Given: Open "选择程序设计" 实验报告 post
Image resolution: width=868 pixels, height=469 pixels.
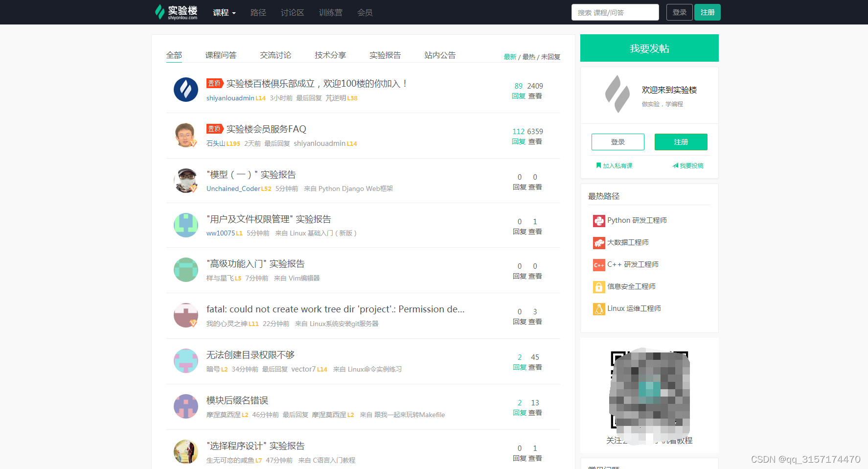Looking at the screenshot, I should click(255, 446).
